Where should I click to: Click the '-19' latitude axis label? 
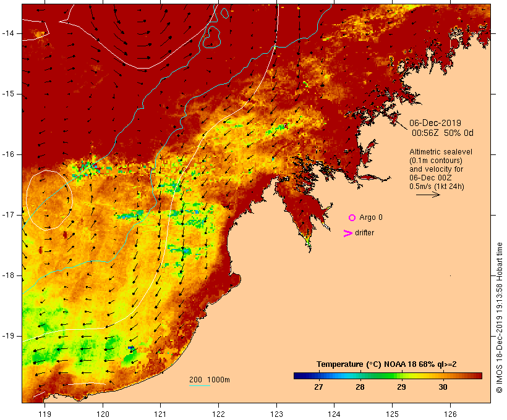pos(7,336)
